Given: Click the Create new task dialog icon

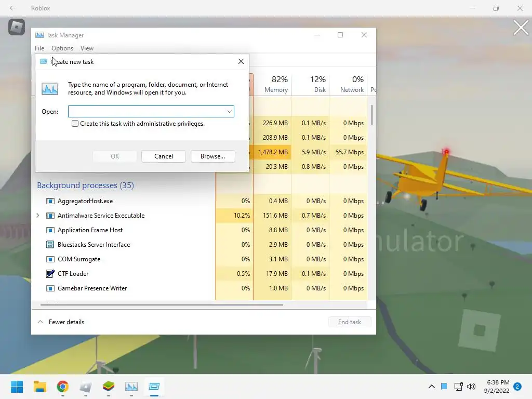Looking at the screenshot, I should [x=44, y=61].
